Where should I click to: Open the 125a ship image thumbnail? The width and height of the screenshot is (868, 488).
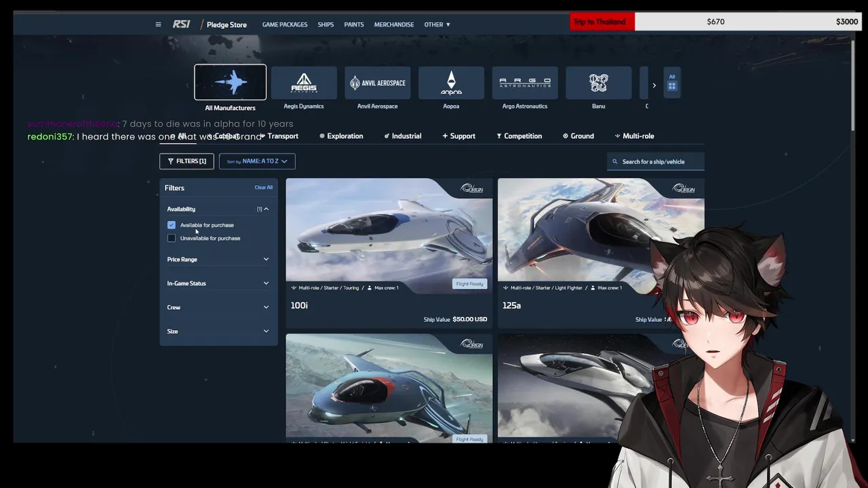tap(601, 236)
